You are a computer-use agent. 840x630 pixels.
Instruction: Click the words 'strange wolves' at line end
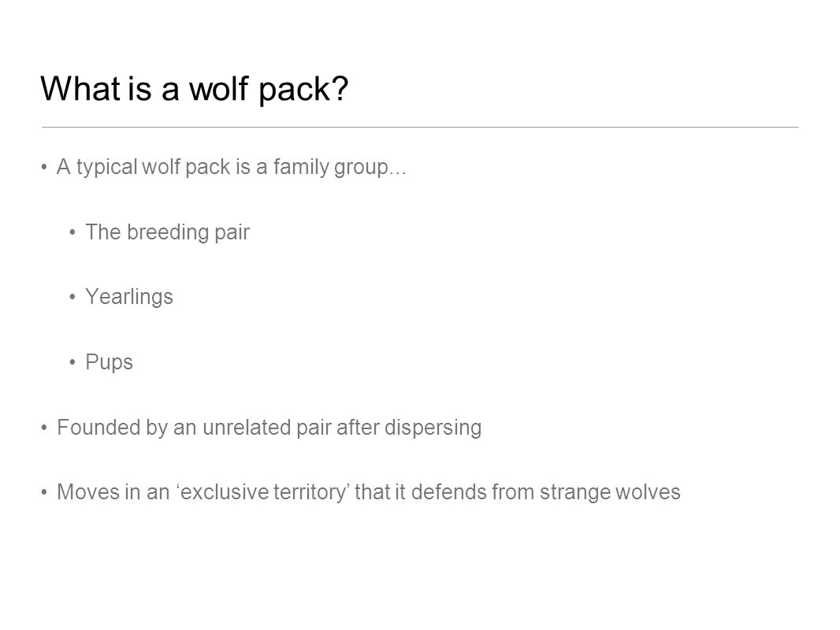tap(610, 492)
